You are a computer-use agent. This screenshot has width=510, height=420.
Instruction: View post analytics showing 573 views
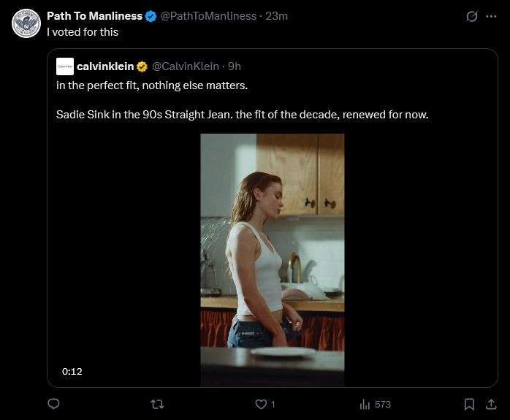coord(375,405)
